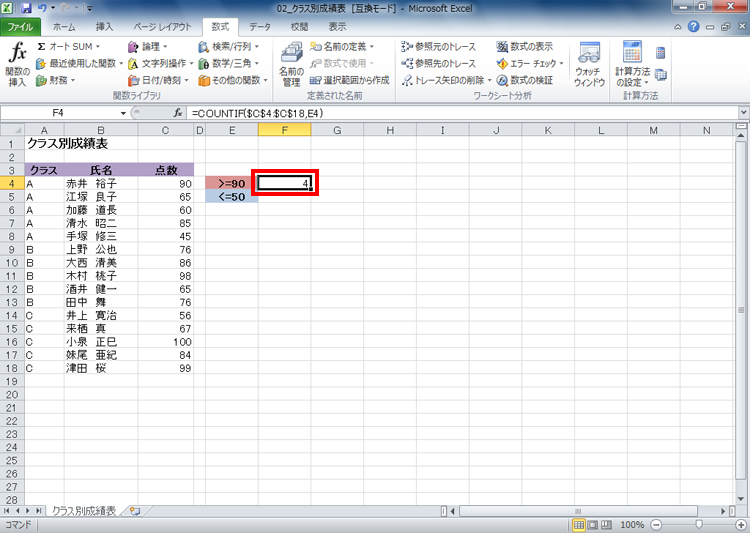Open the Watch Window (ウォッチ ウィンドウ)
Screen dimensions: 750x533
point(589,65)
